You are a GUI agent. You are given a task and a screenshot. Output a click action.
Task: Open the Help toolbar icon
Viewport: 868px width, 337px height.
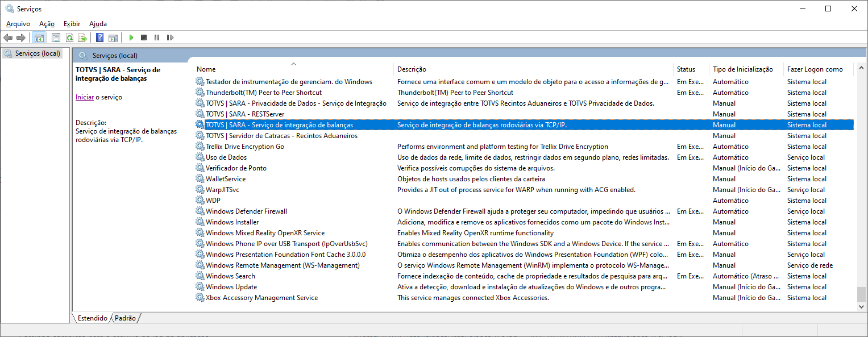[99, 38]
